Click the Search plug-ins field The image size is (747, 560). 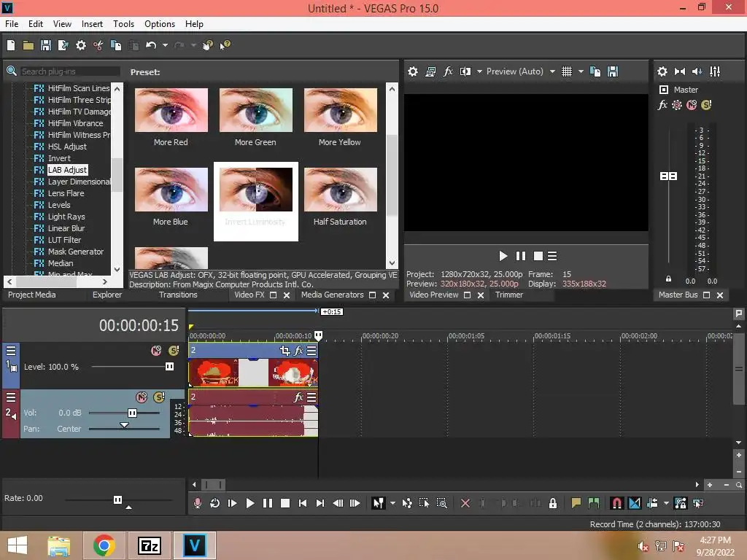[x=69, y=71]
